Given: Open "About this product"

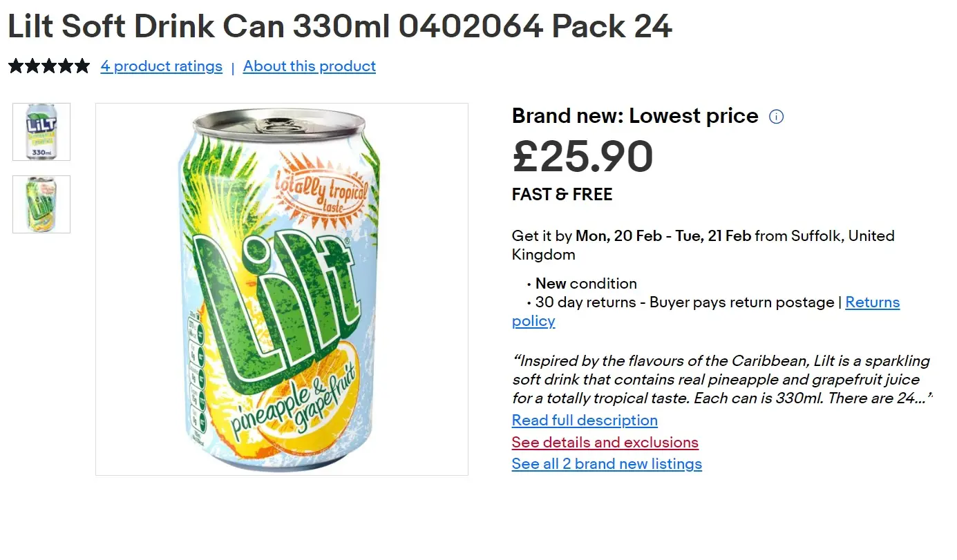Looking at the screenshot, I should coord(309,66).
